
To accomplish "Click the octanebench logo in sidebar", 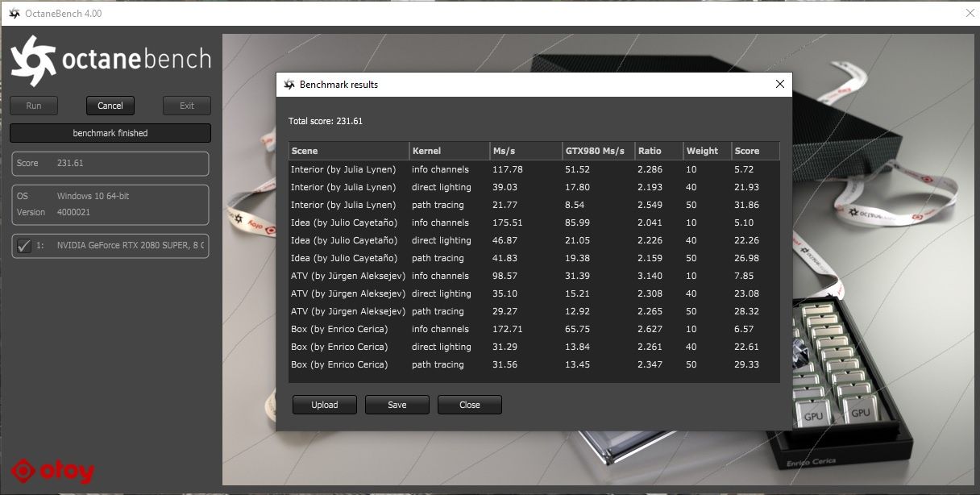I will coord(110,60).
